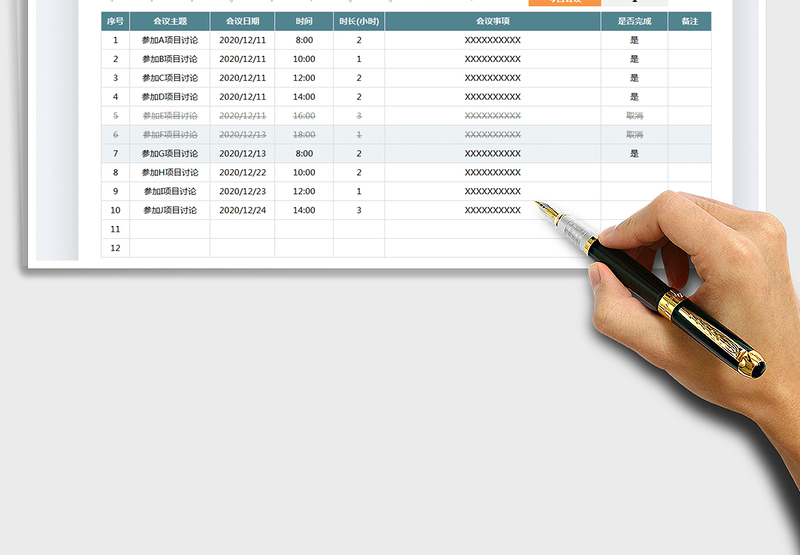Select the empty topic cell in row 11
The height and width of the screenshot is (555, 800).
pos(169,229)
